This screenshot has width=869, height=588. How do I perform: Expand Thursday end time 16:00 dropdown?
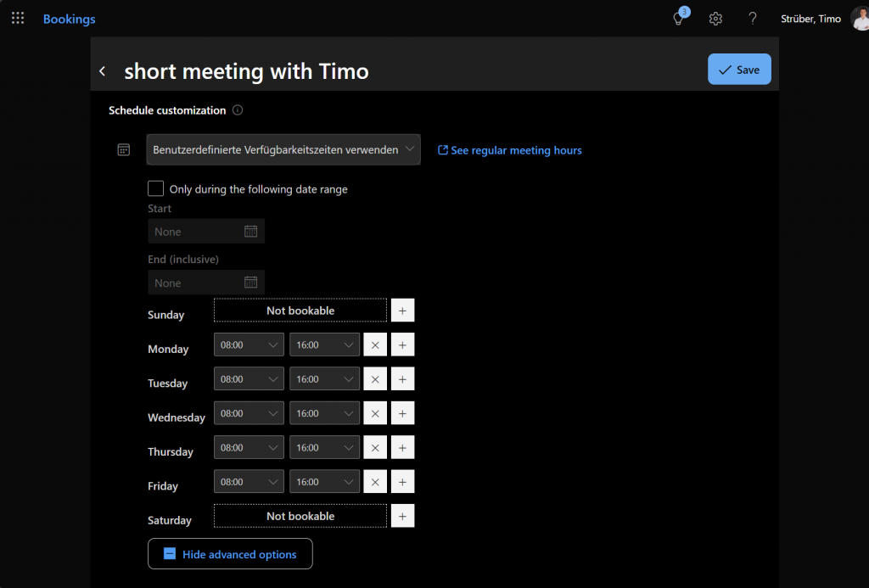click(324, 448)
